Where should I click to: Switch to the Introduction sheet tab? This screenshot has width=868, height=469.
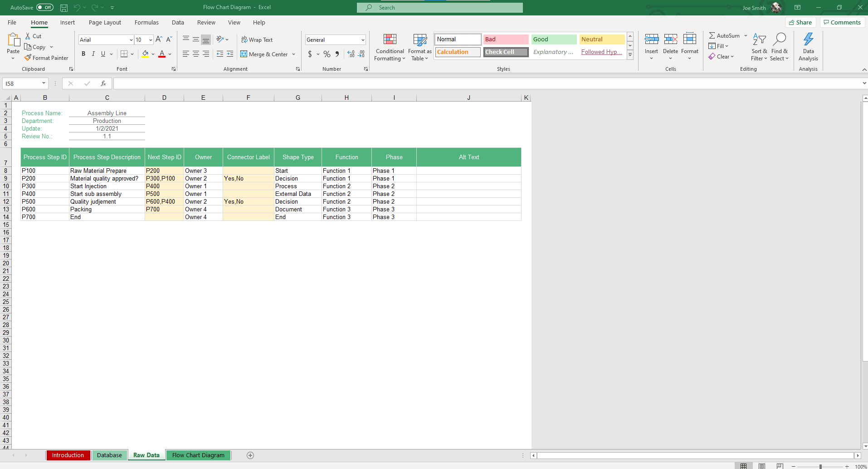(68, 455)
